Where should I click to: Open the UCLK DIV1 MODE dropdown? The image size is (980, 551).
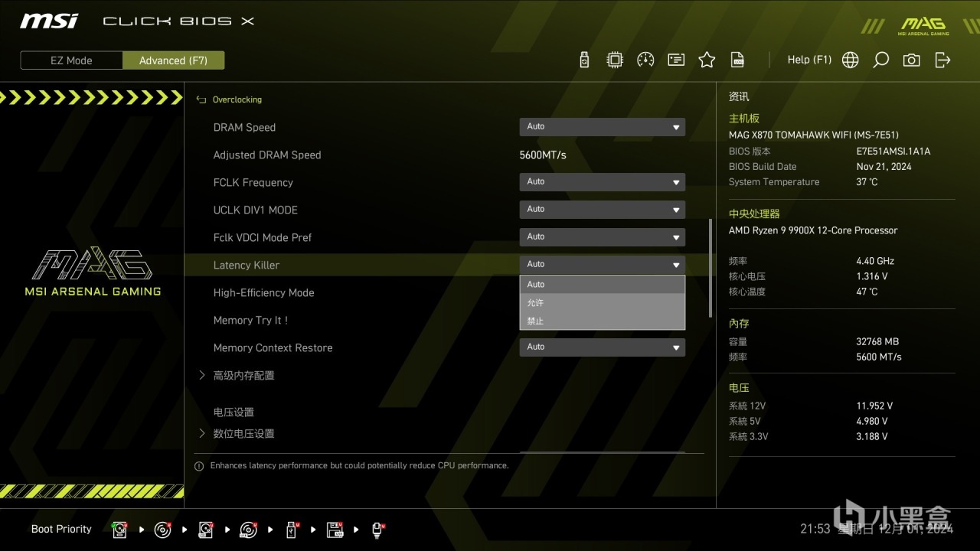point(602,210)
